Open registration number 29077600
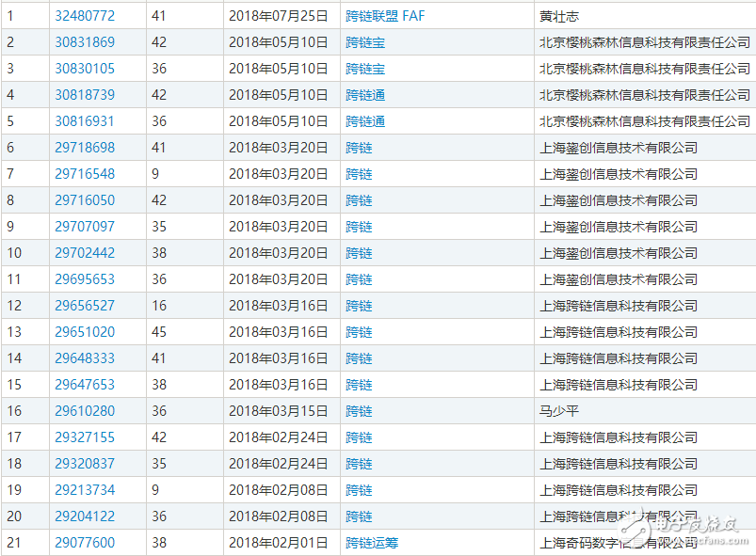Screen dimensions: 756x556 coord(85,543)
